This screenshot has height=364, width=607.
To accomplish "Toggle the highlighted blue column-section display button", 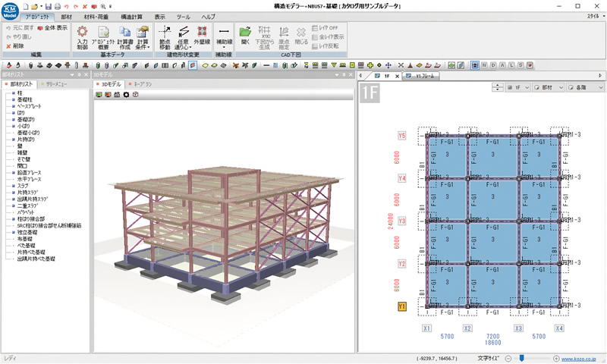I will click(x=475, y=65).
